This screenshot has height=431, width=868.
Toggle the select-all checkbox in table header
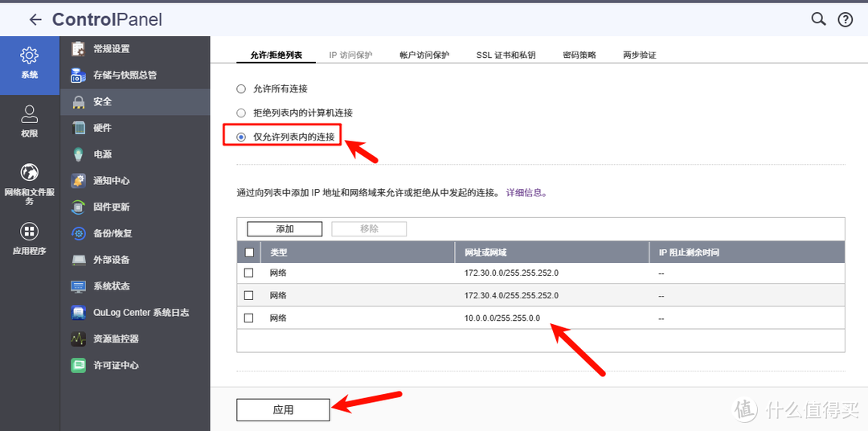[249, 252]
